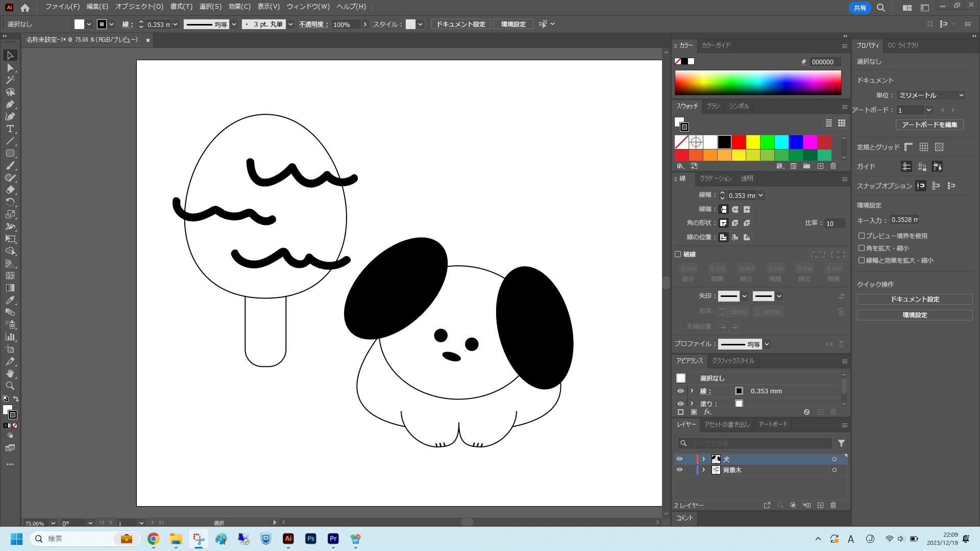Click the layer search field
980x551 pixels.
(x=755, y=443)
